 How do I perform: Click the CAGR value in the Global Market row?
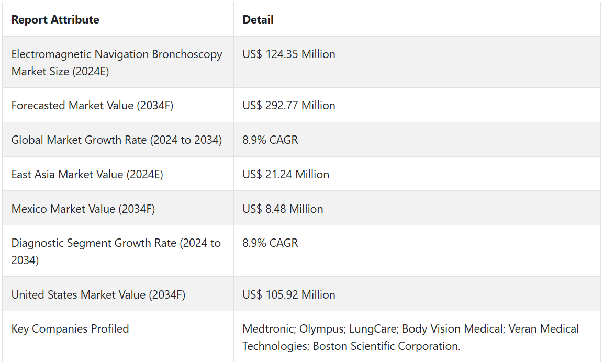pos(270,140)
